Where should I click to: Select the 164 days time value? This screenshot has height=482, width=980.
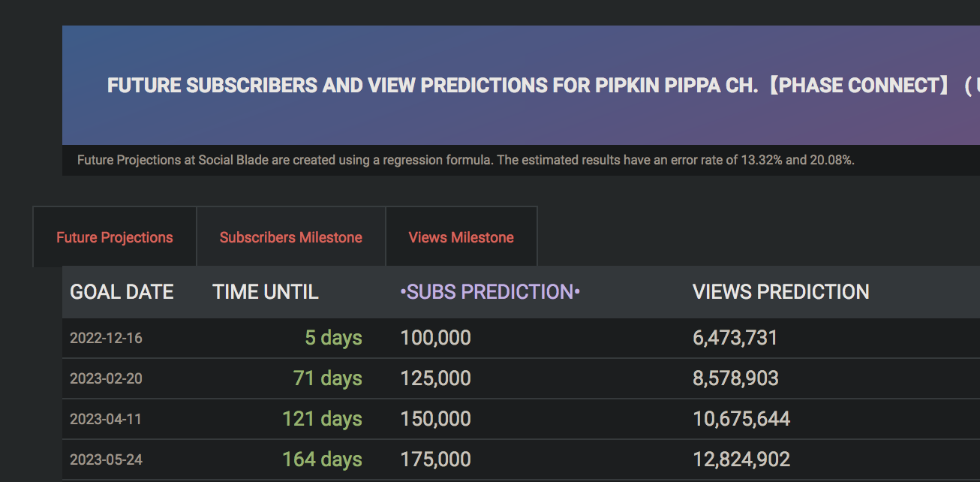(323, 459)
